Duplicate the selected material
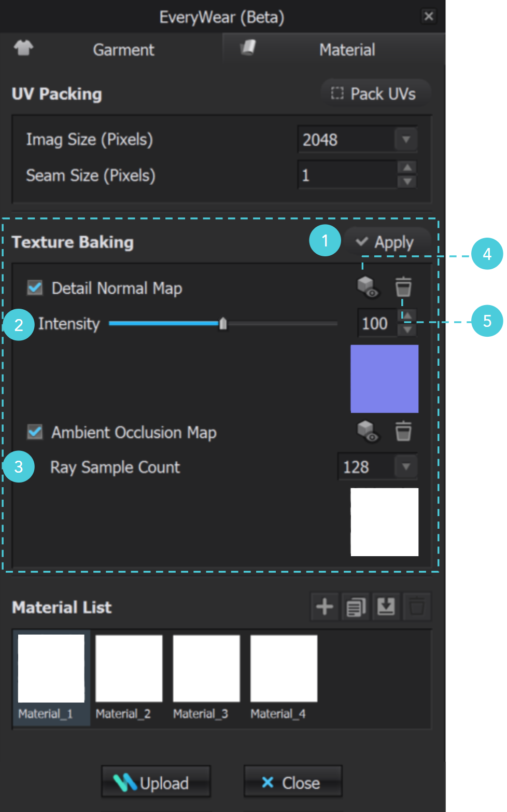Viewport: 507px width, 812px height. [355, 606]
